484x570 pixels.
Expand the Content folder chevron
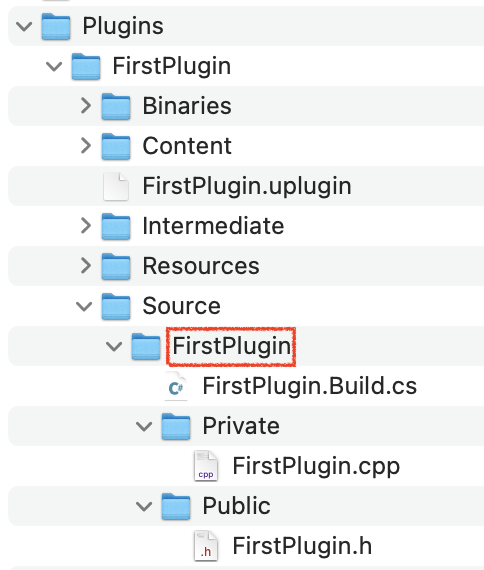(86, 145)
